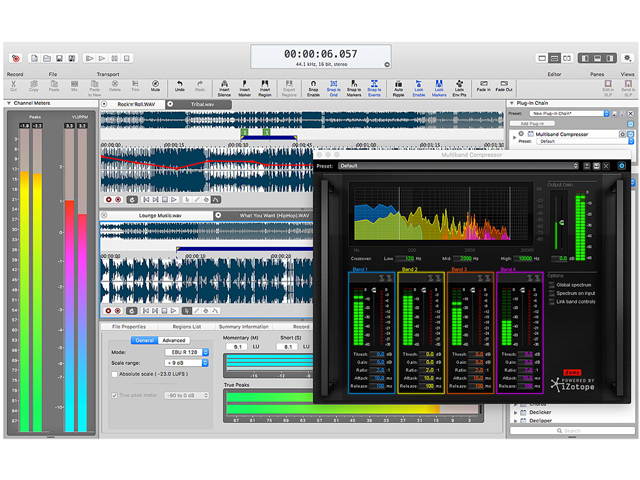Click the Band 1 threshold slider handle
The image size is (640, 480).
point(374,290)
